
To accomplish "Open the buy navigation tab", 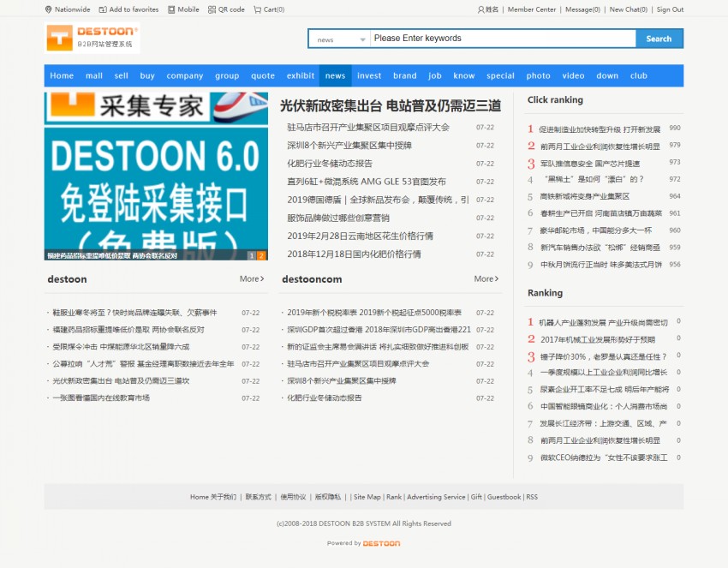I will point(147,75).
